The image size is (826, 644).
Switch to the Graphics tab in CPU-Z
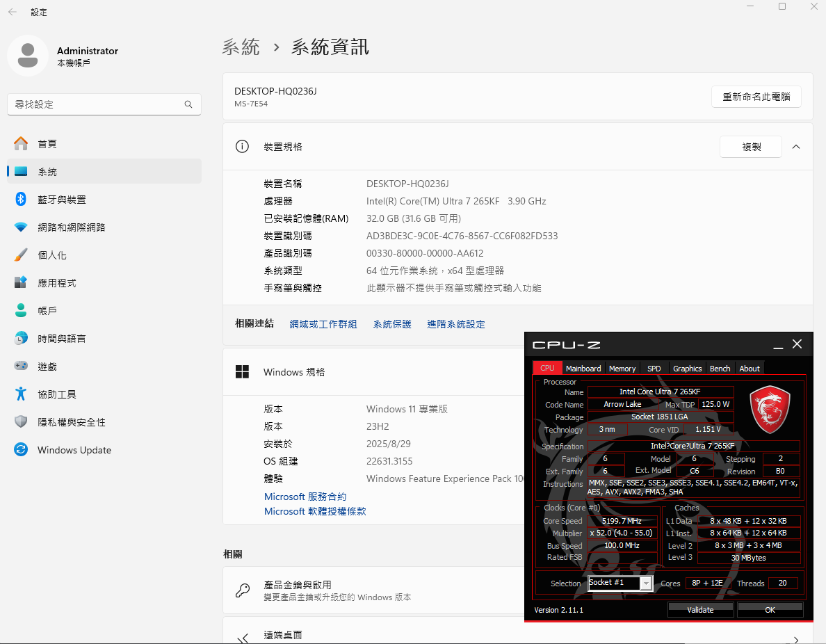[687, 369]
